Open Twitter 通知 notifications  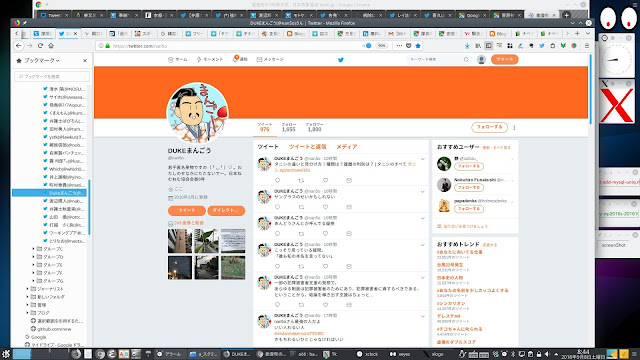click(240, 60)
